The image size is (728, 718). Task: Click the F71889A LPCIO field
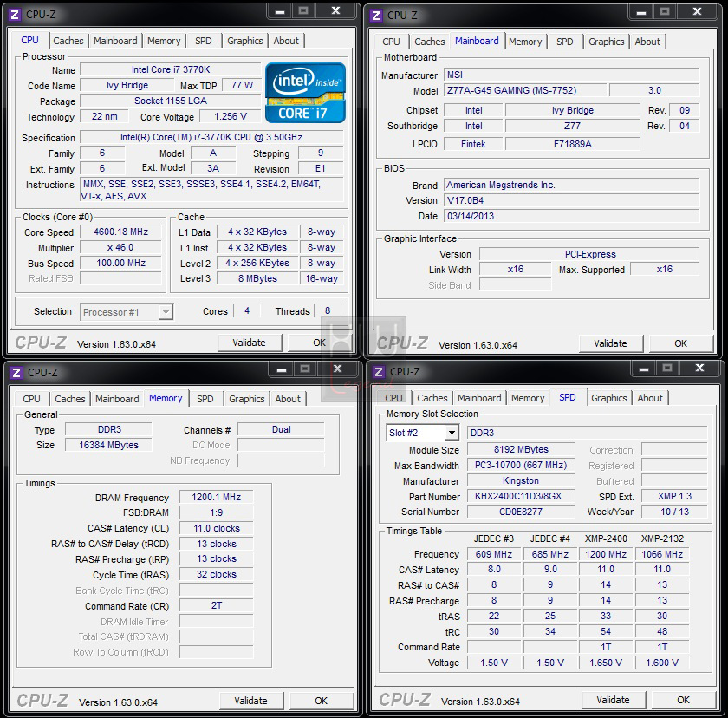point(573,145)
